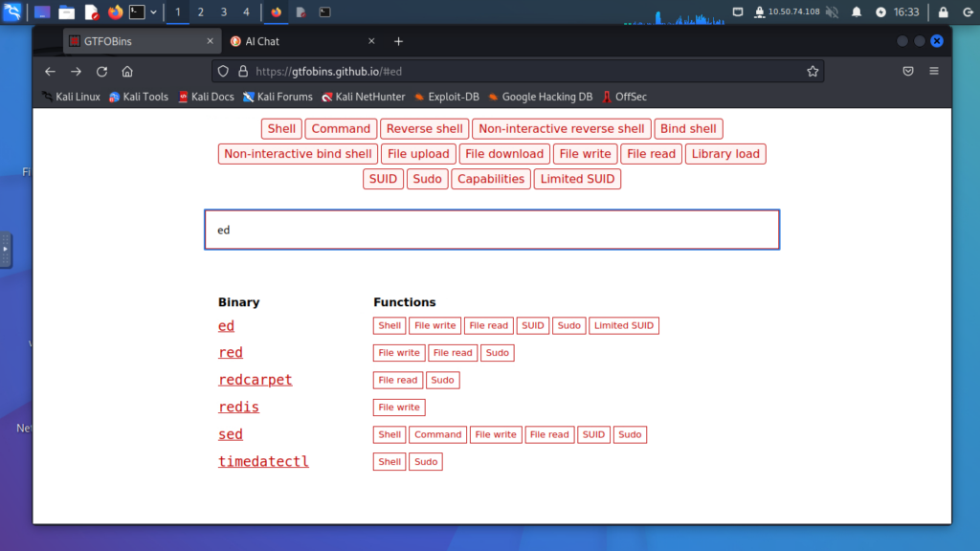Switch to the AI Chat tab
Viewport: 980px width, 551px height.
[297, 41]
